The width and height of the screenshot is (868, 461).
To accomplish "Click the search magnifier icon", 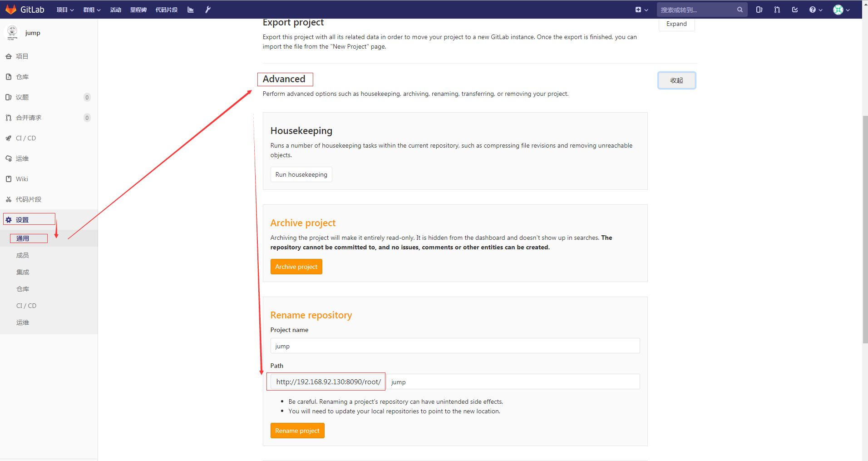I will coord(740,9).
